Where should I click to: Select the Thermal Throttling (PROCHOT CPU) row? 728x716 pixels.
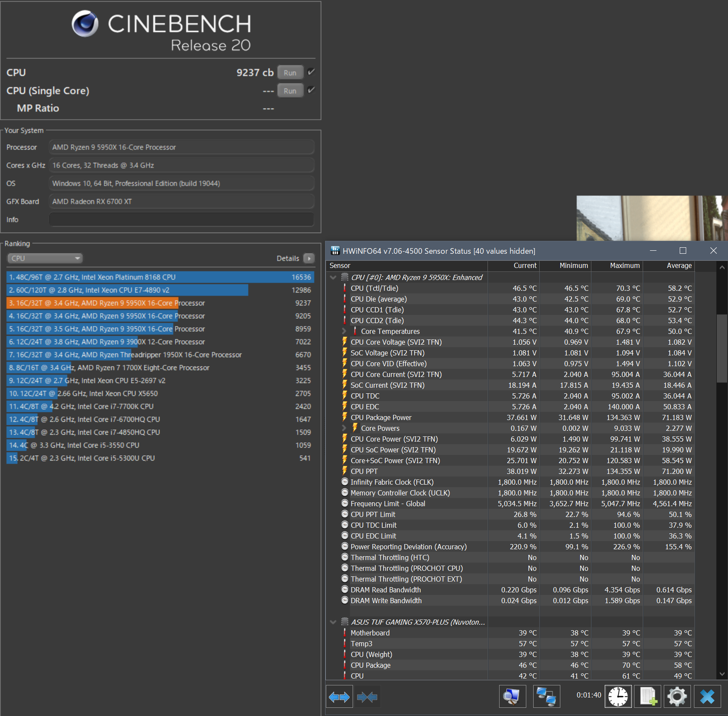click(510, 568)
